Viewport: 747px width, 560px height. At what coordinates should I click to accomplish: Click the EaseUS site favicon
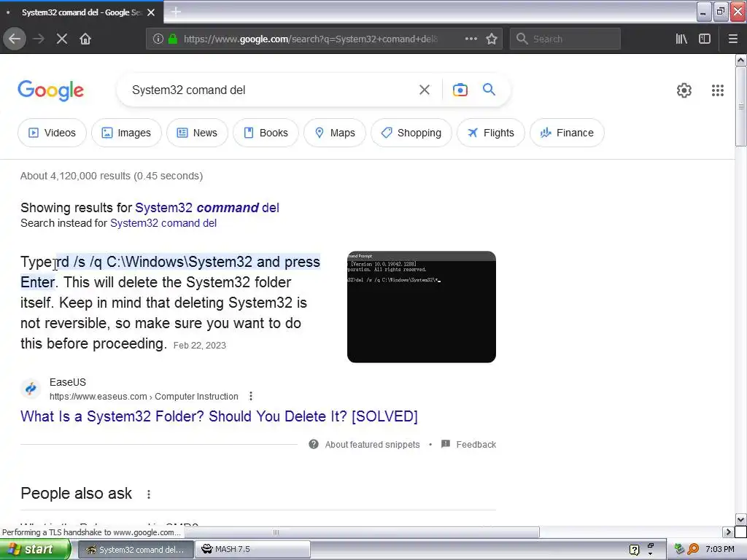31,389
